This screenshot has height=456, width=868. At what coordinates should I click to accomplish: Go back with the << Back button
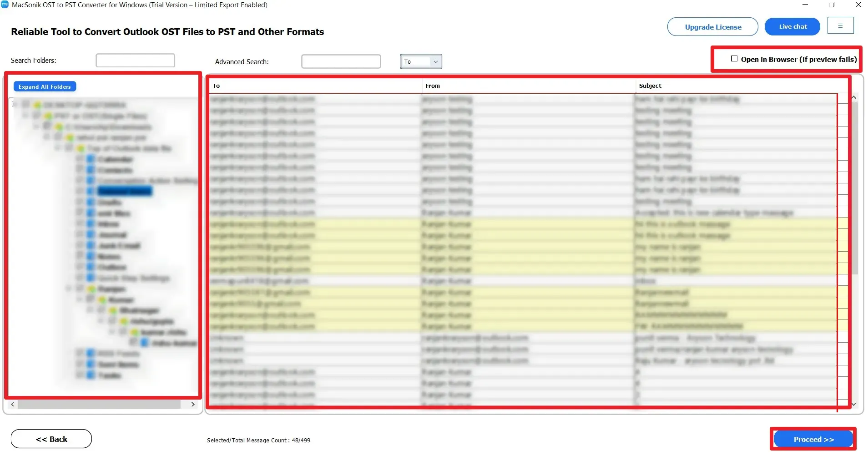pyautogui.click(x=51, y=439)
